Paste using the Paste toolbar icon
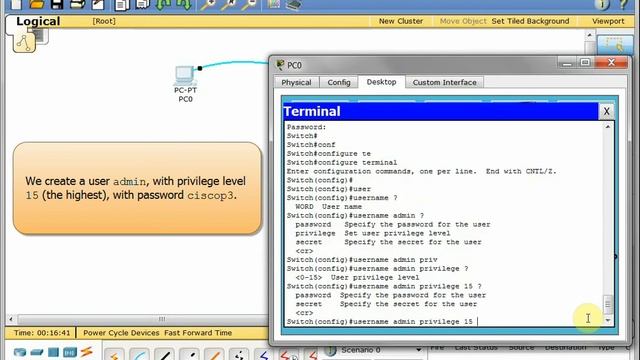This screenshot has width=640, height=360. coord(142,4)
